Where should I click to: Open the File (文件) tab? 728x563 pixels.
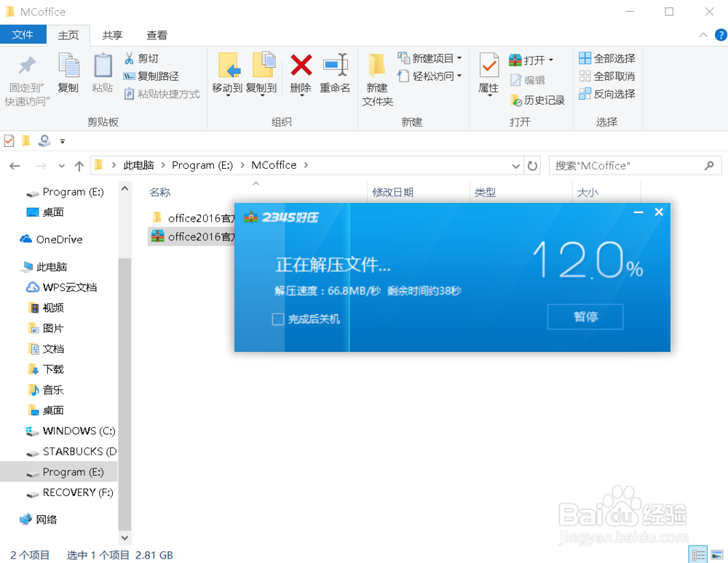click(23, 35)
